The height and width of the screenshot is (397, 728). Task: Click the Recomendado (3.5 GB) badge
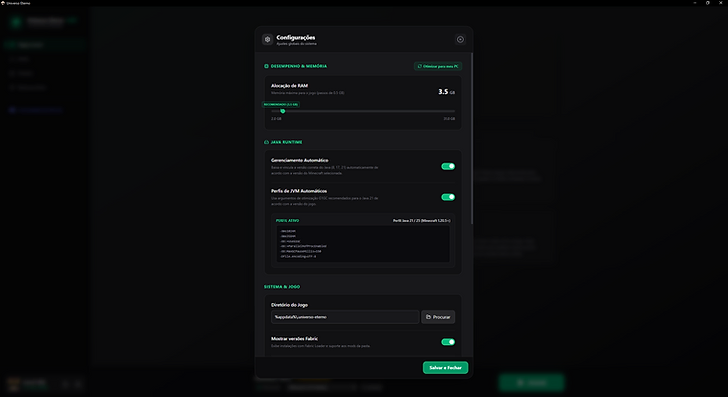[x=281, y=104]
